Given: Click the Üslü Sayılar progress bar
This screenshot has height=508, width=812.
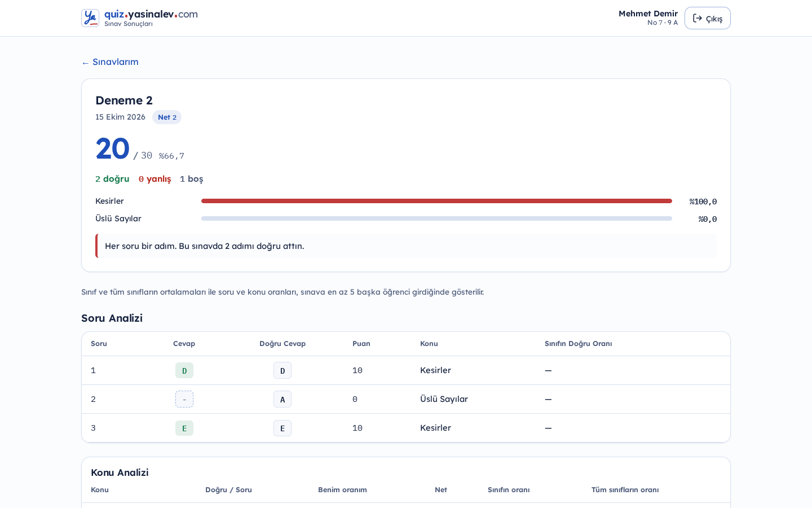Looking at the screenshot, I should (436, 218).
